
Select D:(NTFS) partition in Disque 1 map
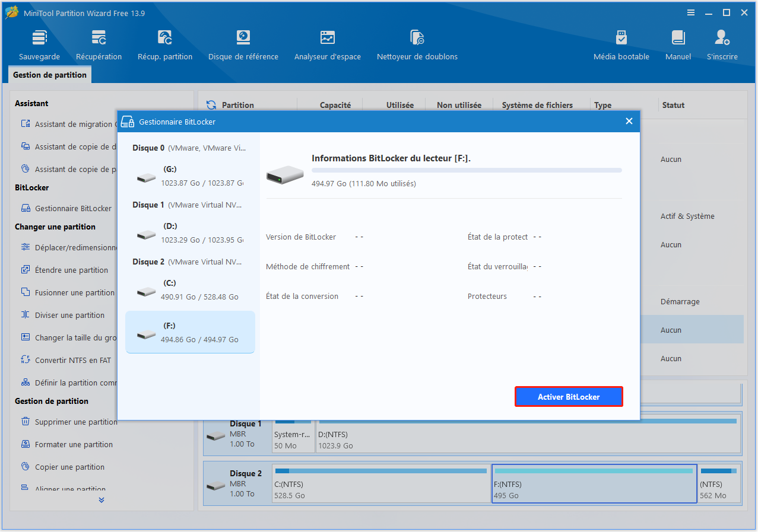pyautogui.click(x=528, y=436)
